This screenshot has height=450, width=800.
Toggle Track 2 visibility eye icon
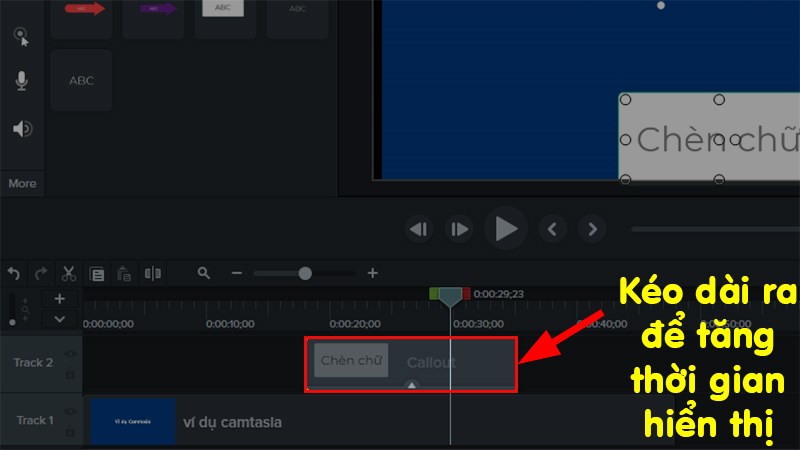(x=70, y=354)
